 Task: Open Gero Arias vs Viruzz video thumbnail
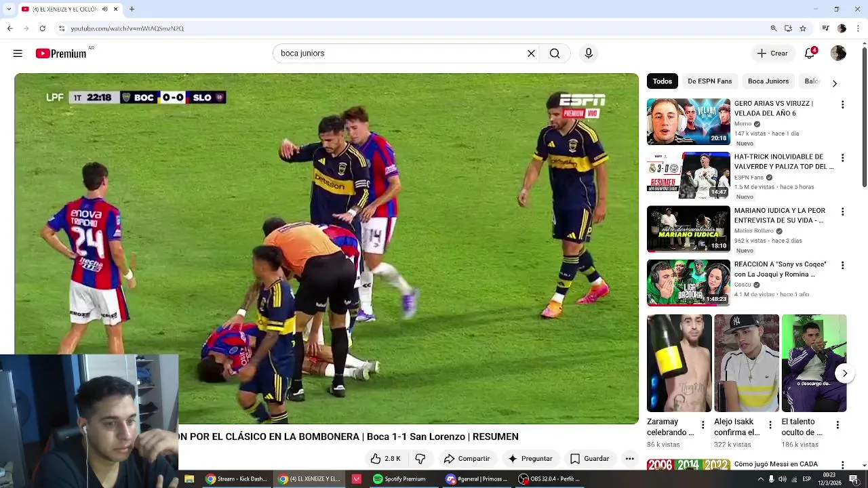click(x=688, y=122)
